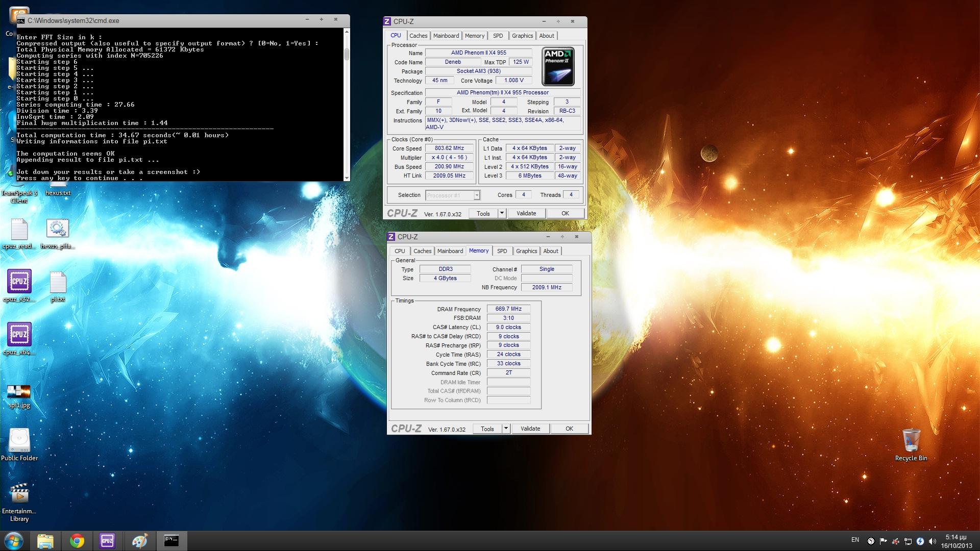The image size is (980, 551).
Task: Switch to Caches tab in upper CPU-Z
Action: coord(418,36)
